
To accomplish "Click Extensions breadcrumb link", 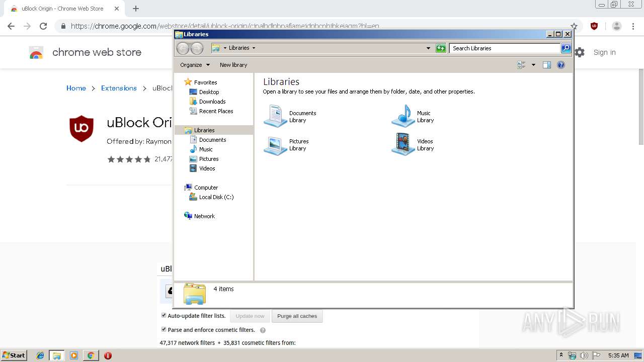I will (119, 88).
